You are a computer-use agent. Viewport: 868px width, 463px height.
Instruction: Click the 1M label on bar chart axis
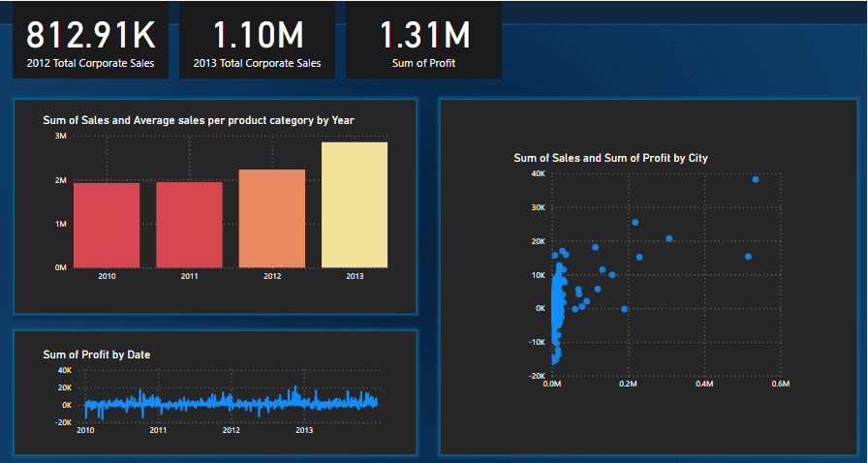point(60,224)
